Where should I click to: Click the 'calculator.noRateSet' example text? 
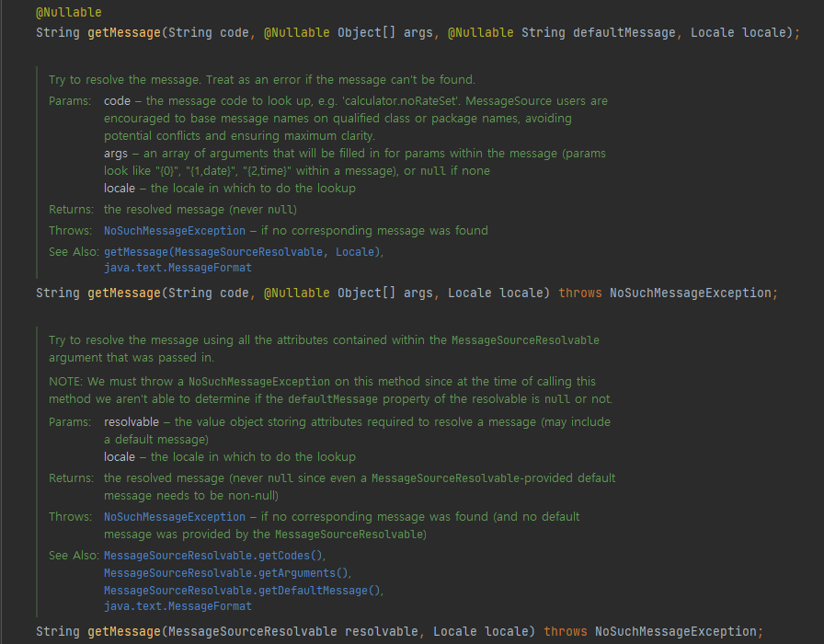pos(400,101)
